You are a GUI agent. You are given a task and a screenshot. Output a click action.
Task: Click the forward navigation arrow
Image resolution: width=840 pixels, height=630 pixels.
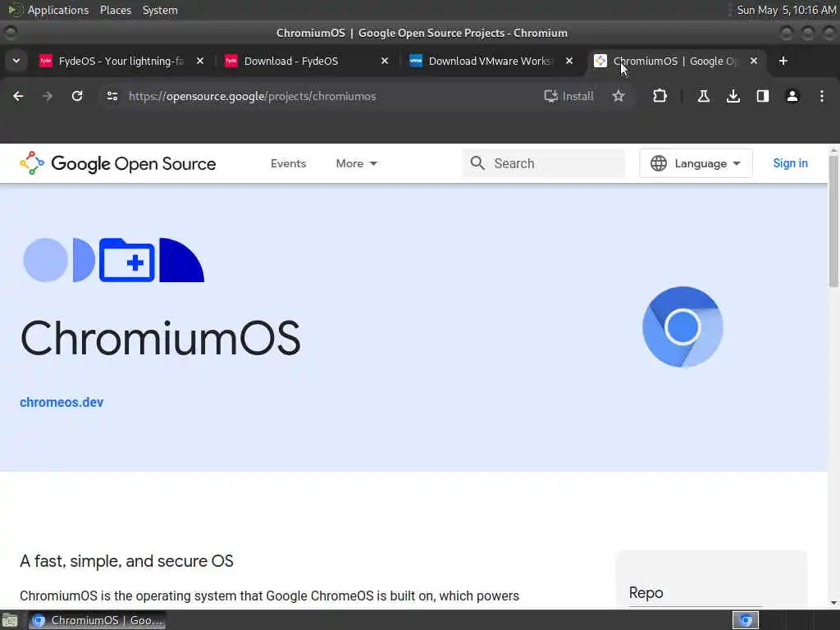tap(48, 97)
